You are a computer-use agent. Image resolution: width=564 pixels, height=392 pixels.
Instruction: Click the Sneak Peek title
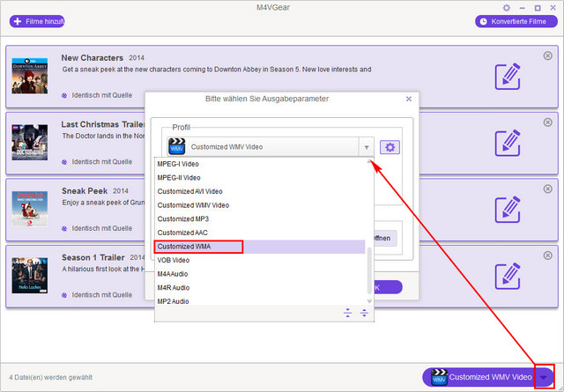pos(85,191)
